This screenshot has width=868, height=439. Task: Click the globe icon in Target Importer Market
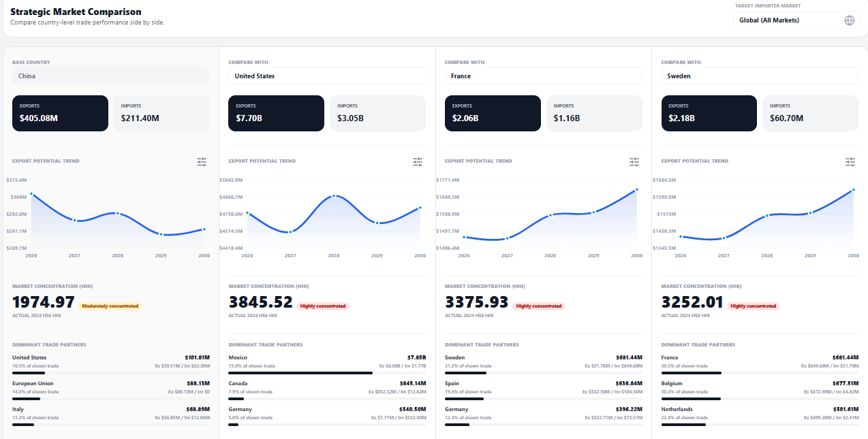tap(850, 20)
